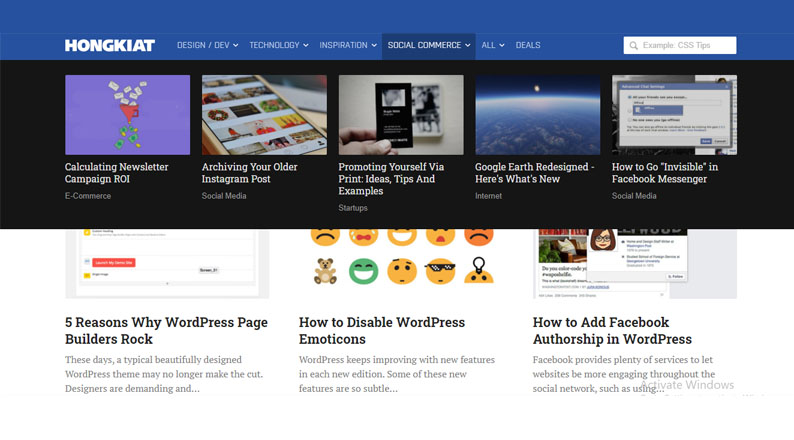Expand the Technology menu chevron

306,46
